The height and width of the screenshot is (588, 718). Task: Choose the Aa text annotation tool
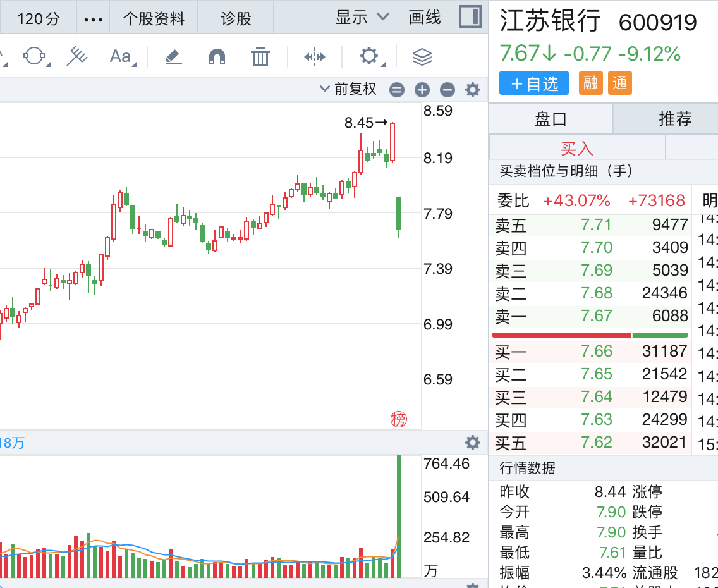(120, 57)
